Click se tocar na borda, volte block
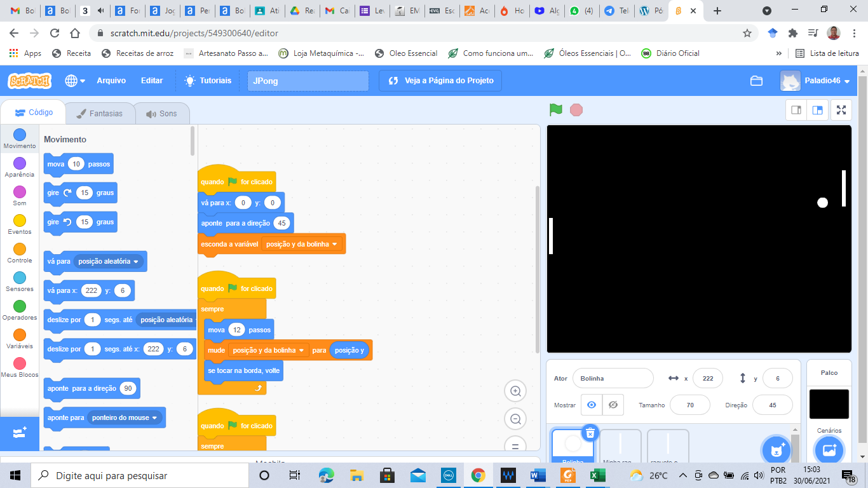 pyautogui.click(x=243, y=370)
